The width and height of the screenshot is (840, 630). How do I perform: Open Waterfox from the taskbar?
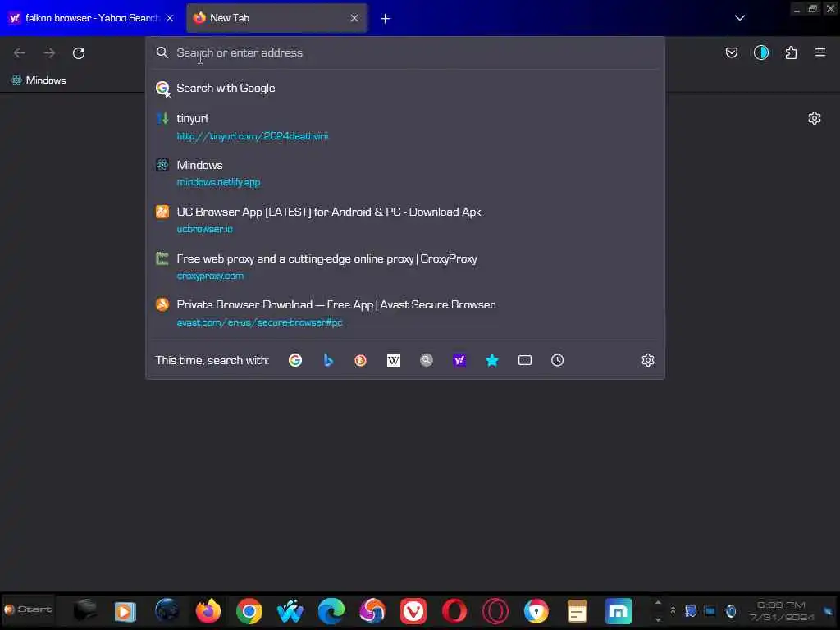click(290, 611)
